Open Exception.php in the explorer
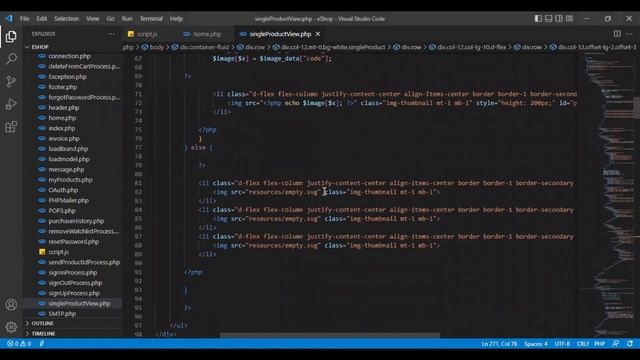 67,77
